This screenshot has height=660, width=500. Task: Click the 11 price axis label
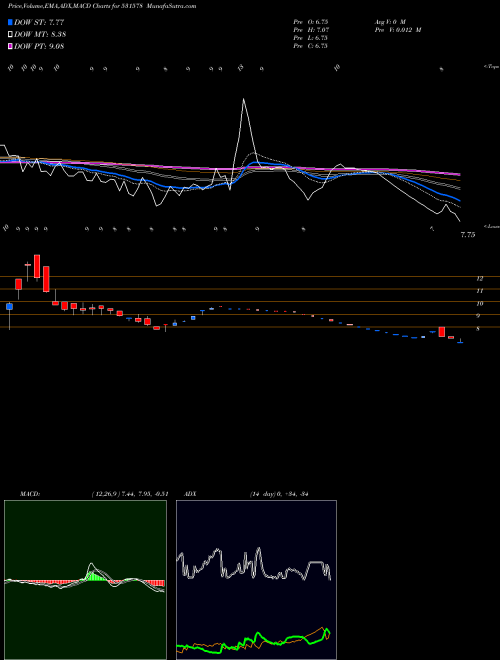point(479,291)
